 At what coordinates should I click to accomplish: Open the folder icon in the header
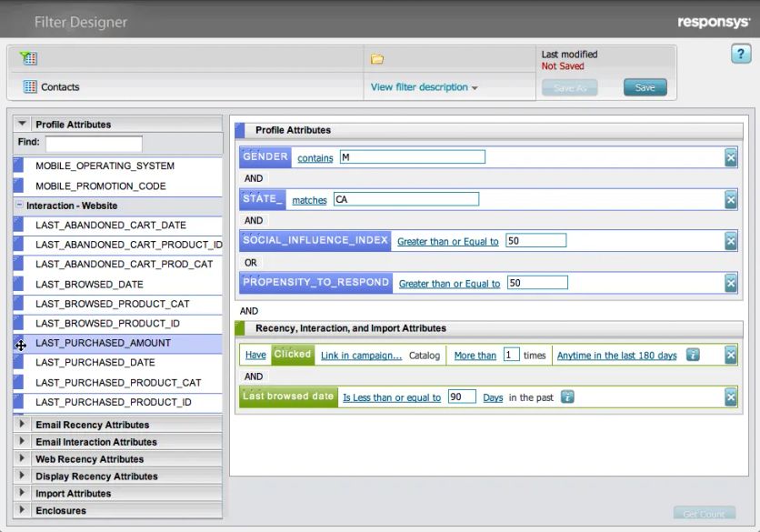point(377,59)
